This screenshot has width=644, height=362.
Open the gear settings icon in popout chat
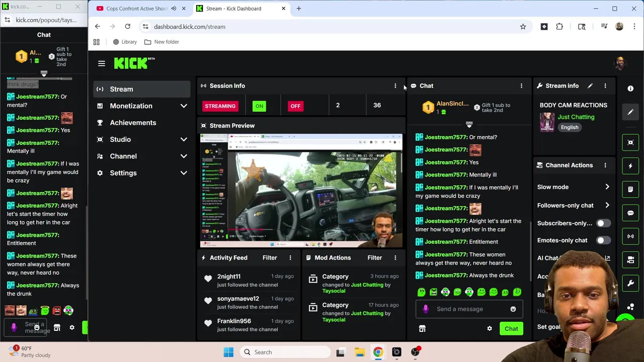point(72,328)
